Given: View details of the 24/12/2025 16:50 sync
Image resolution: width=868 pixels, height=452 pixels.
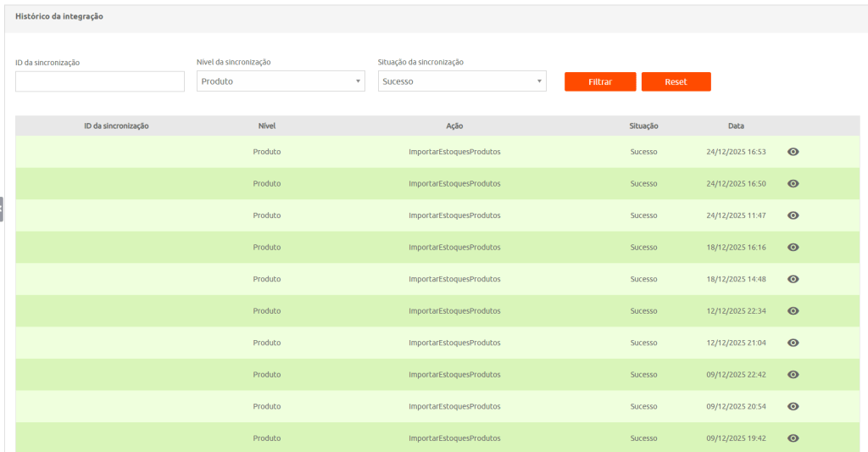Looking at the screenshot, I should (x=793, y=183).
